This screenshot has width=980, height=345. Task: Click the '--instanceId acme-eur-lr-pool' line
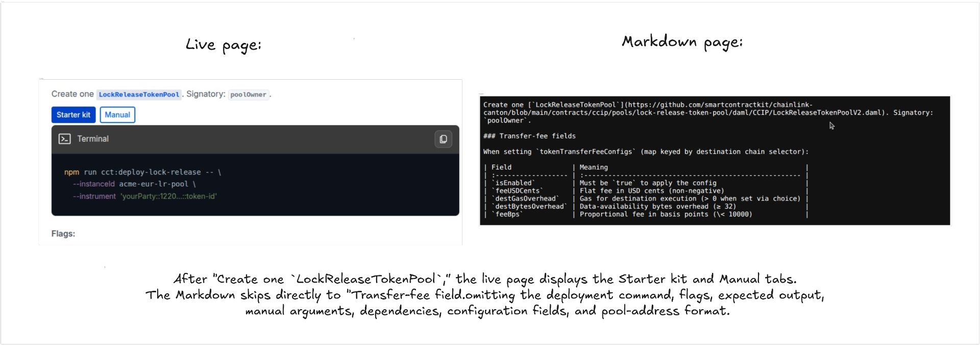[134, 184]
